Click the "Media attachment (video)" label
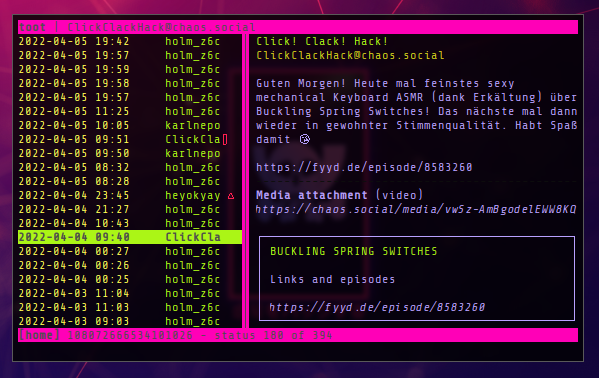This screenshot has height=378, width=599. pyautogui.click(x=339, y=195)
